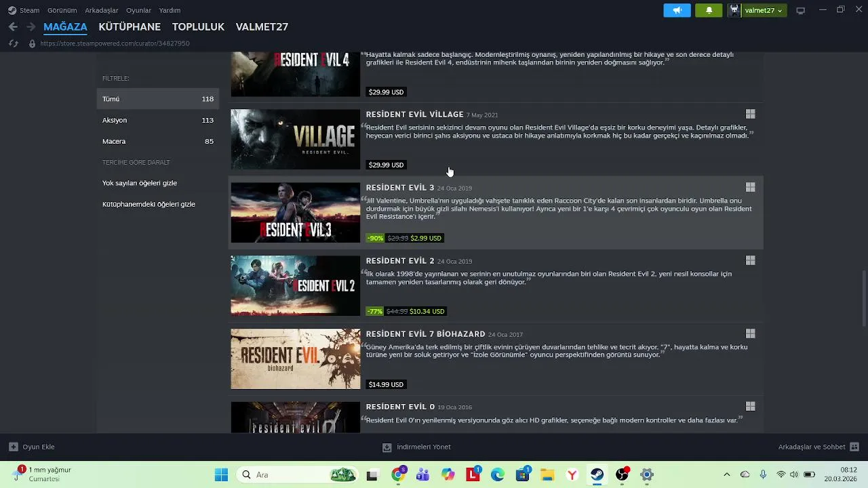Click the Resident Evil 4 cover thumbnail

296,75
